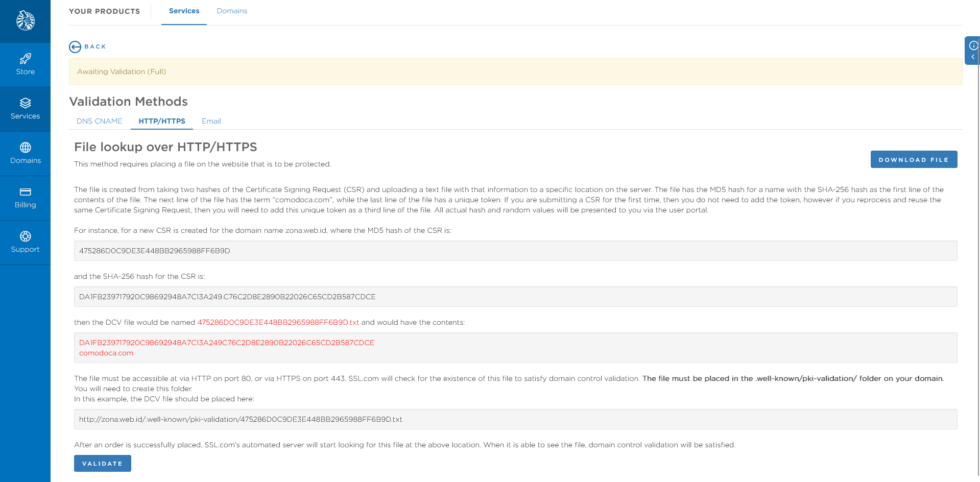Open Domains from the left sidebar
The height and width of the screenshot is (482, 980).
[x=25, y=153]
